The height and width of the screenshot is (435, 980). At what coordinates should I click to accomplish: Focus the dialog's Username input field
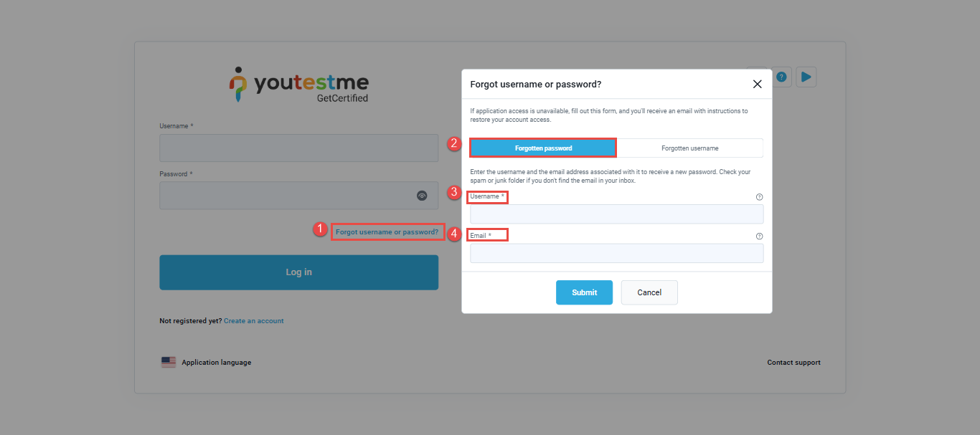point(616,214)
